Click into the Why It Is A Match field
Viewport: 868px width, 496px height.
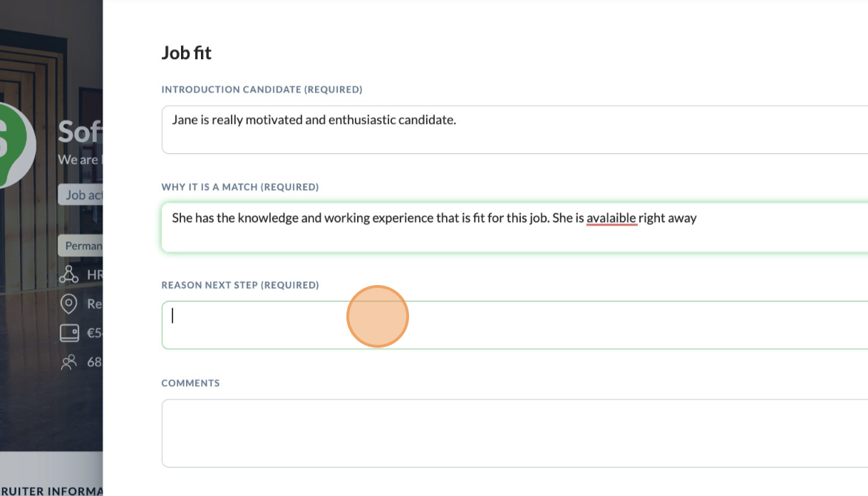(x=515, y=227)
